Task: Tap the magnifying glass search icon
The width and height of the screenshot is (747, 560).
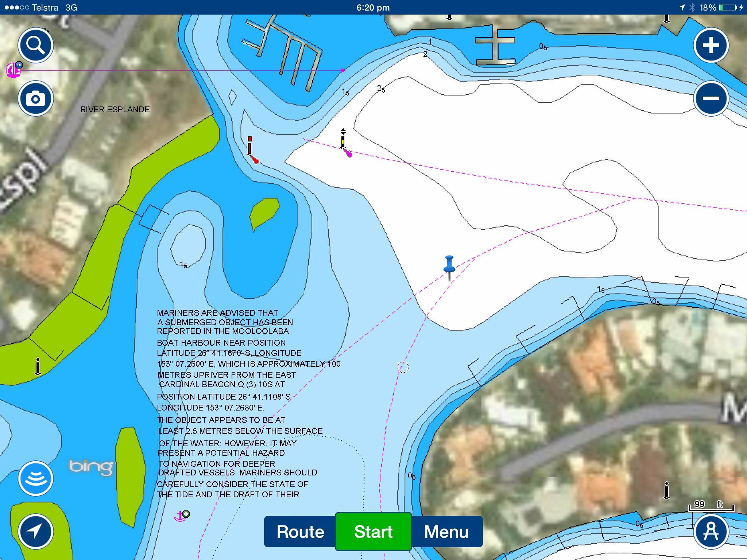Action: [36, 45]
